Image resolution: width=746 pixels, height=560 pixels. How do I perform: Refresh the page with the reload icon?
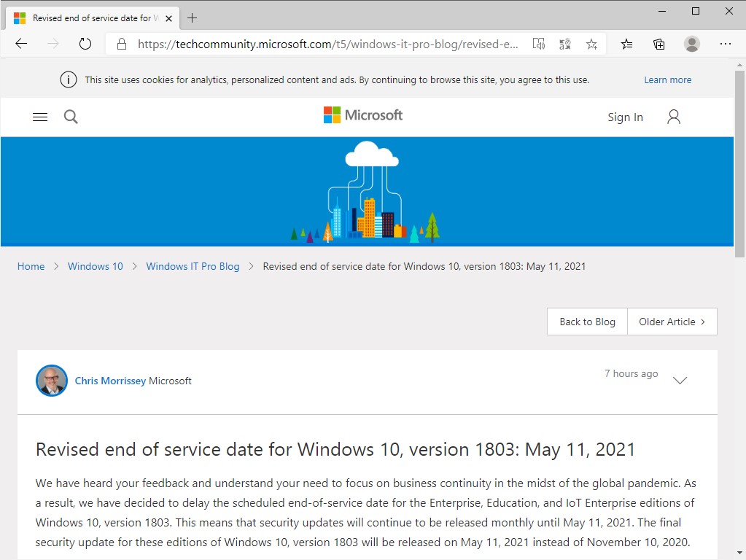85,44
